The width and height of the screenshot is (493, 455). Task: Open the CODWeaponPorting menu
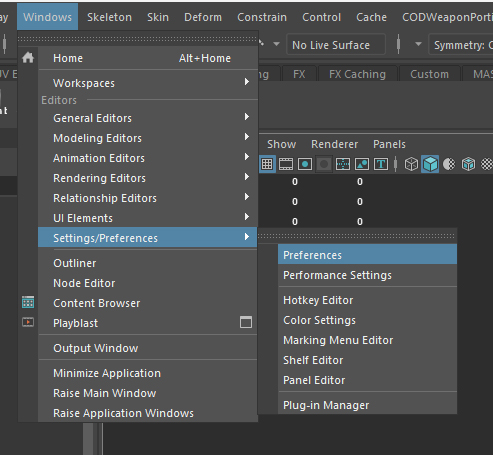pyautogui.click(x=447, y=17)
